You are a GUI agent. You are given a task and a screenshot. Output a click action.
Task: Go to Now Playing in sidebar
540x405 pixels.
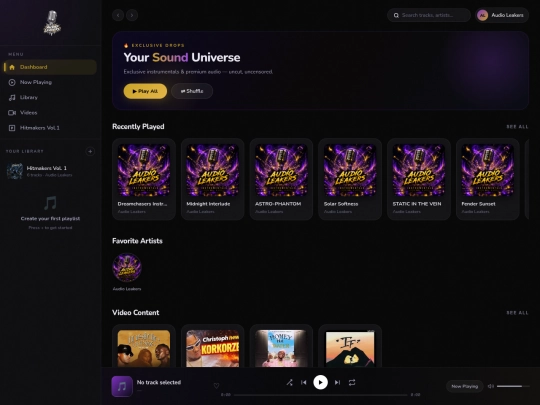point(50,82)
